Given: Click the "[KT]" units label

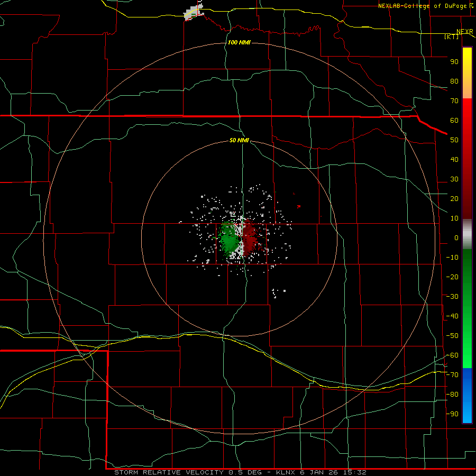Looking at the screenshot, I should (x=451, y=36).
